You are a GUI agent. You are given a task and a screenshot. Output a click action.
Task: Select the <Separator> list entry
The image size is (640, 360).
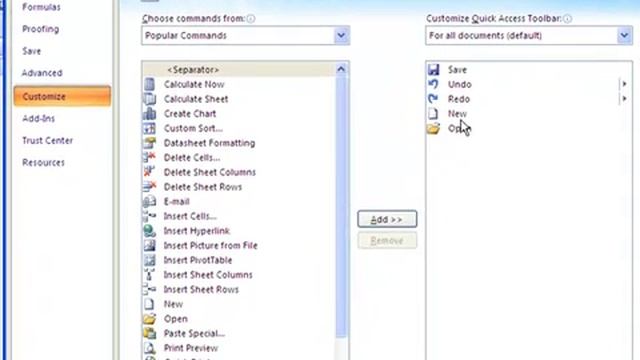(239, 69)
